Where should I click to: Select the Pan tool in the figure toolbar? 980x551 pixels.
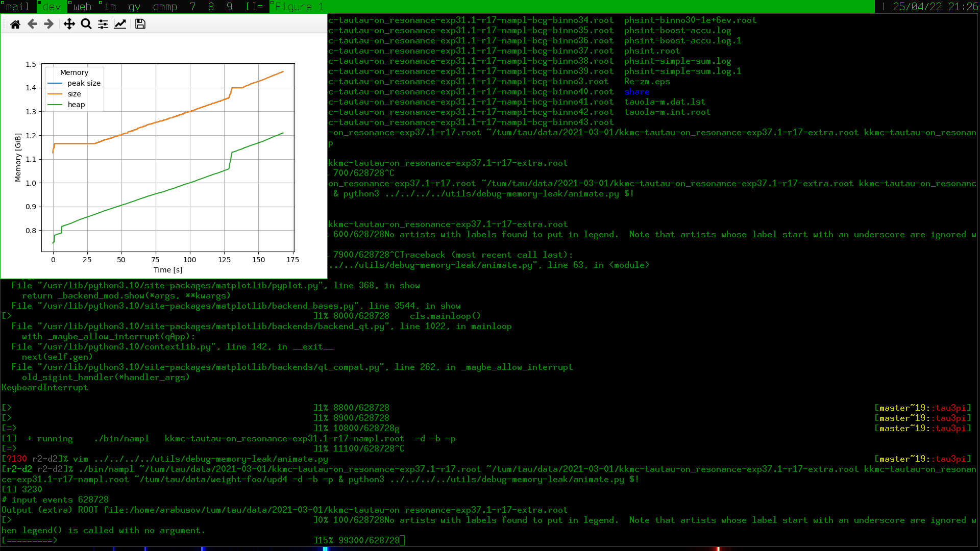point(69,24)
